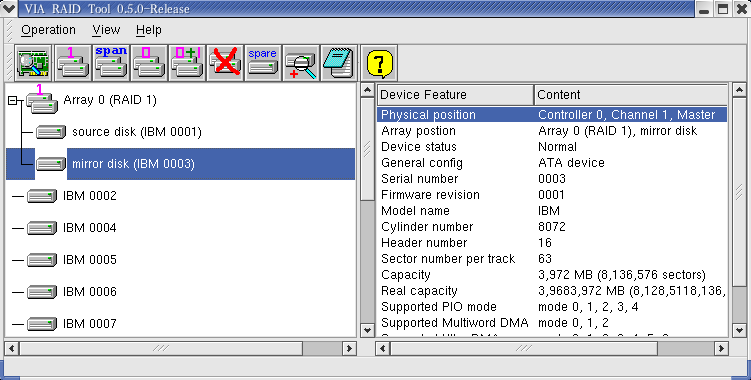751x380 pixels.
Task: Select the Capacity row
Action: [x=552, y=275]
